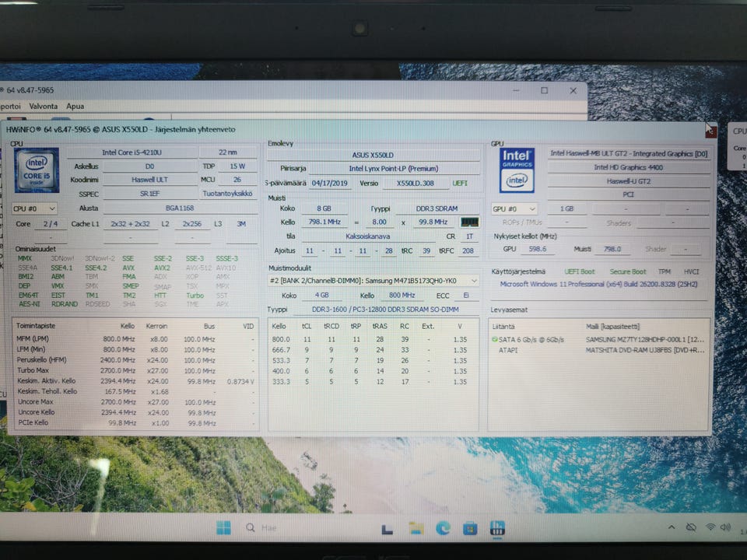
Task: Show hidden tray icons with chevron
Action: pyautogui.click(x=672, y=527)
